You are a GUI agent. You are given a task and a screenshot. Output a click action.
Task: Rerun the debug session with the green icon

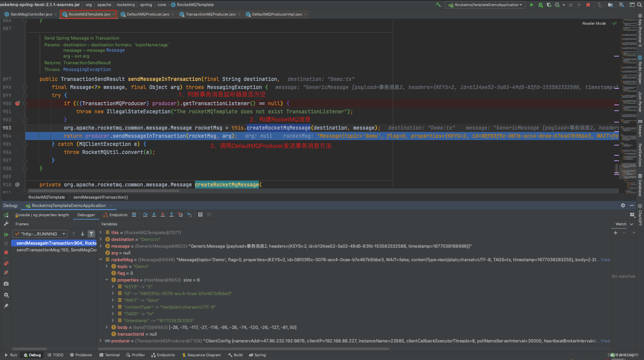pos(6,215)
